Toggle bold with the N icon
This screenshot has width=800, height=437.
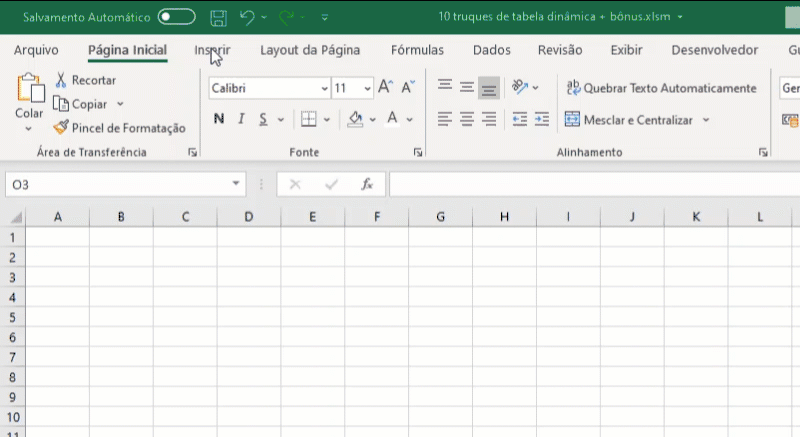pyautogui.click(x=219, y=119)
